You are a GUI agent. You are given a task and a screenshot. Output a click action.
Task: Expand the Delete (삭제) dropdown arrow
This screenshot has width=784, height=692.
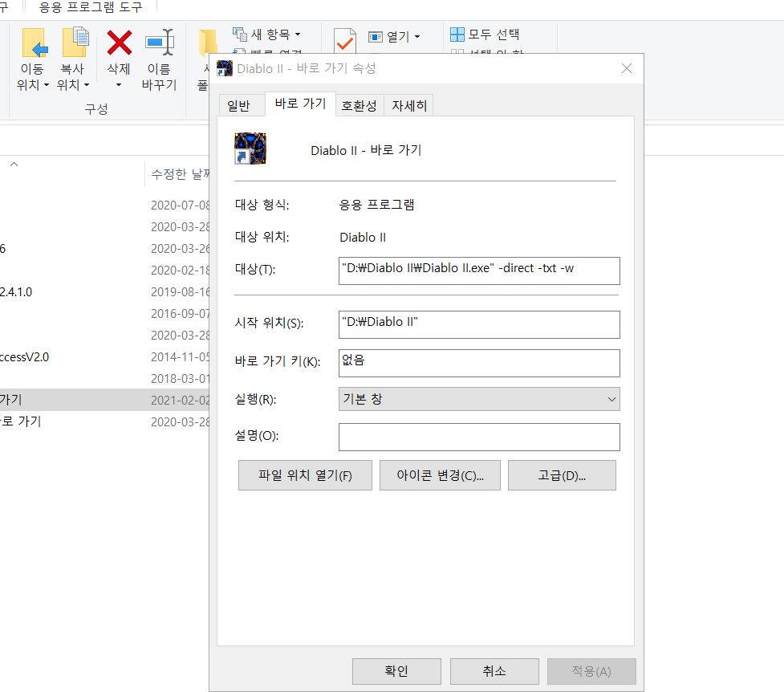point(119,84)
